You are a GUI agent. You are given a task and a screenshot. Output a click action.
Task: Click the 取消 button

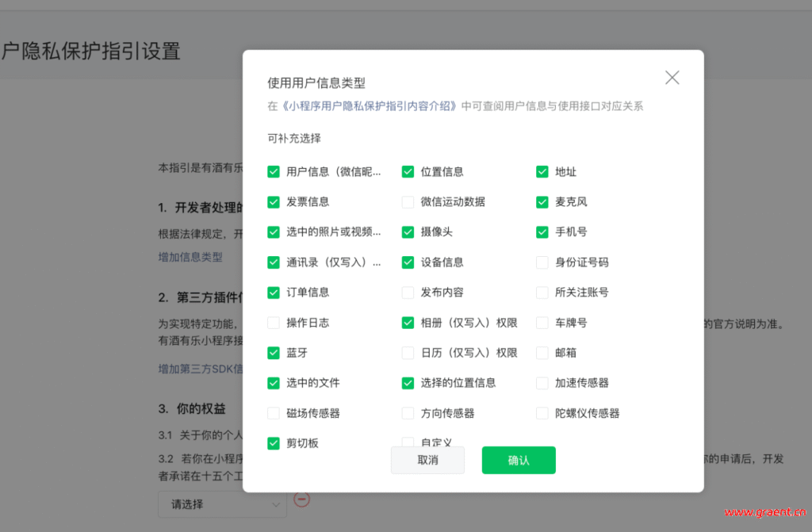click(427, 460)
